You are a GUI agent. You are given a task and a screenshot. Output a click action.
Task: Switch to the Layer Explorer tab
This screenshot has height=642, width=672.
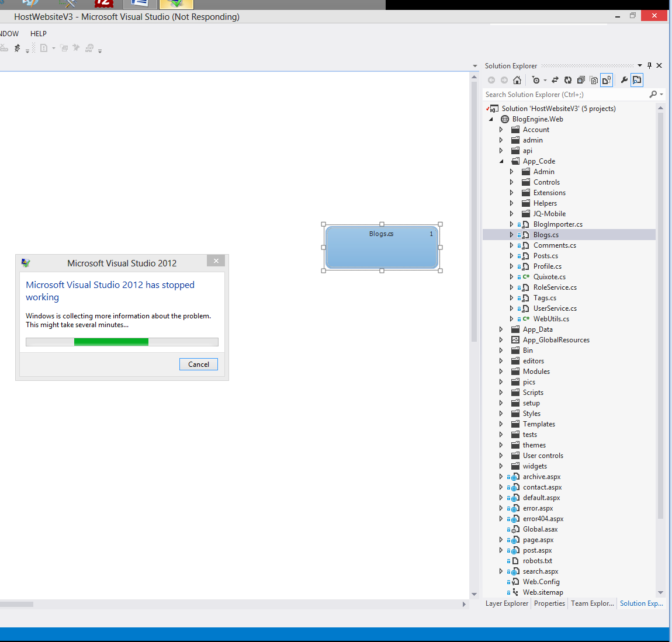tap(507, 603)
